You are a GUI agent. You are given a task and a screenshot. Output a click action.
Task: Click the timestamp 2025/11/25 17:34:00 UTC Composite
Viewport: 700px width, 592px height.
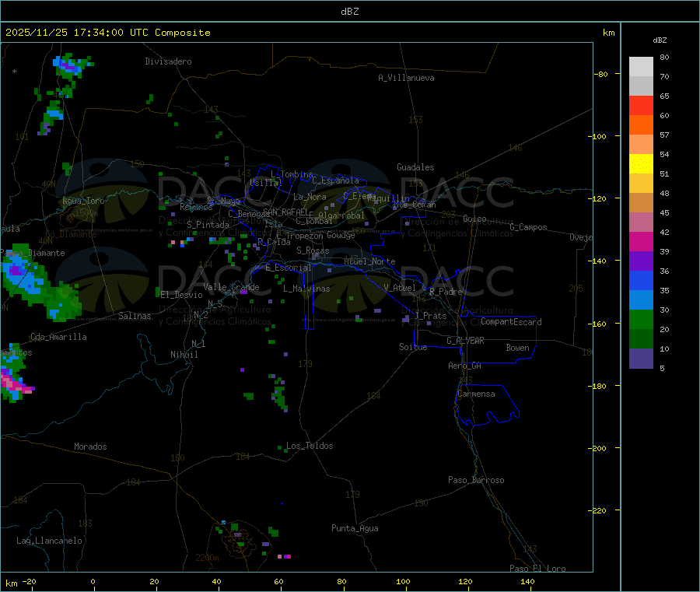click(x=107, y=33)
